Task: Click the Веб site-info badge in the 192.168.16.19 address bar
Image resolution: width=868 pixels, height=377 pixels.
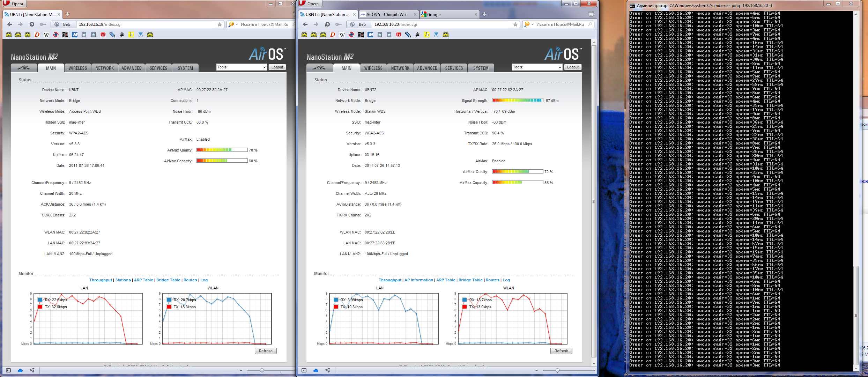Action: pos(63,24)
